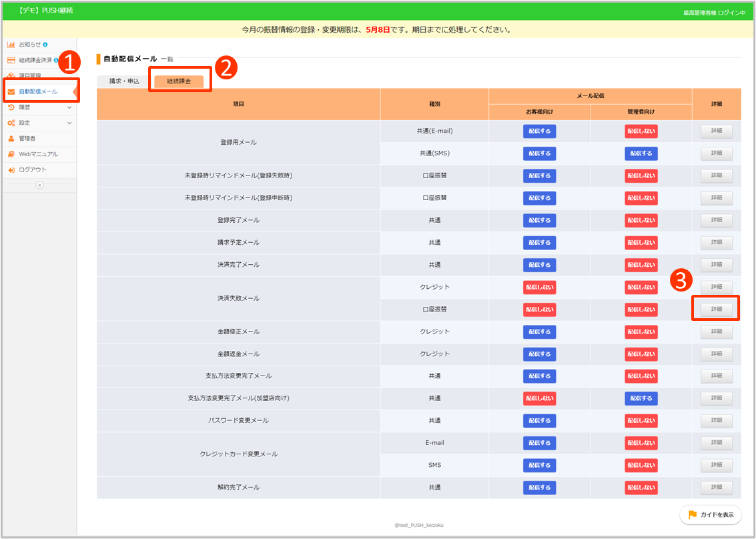Click the 管理者 person icon

pyautogui.click(x=11, y=139)
